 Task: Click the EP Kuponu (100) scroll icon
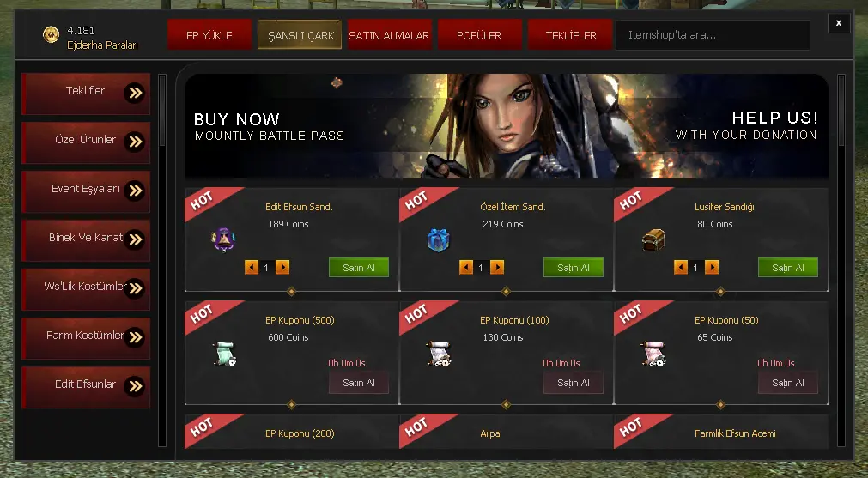(439, 354)
